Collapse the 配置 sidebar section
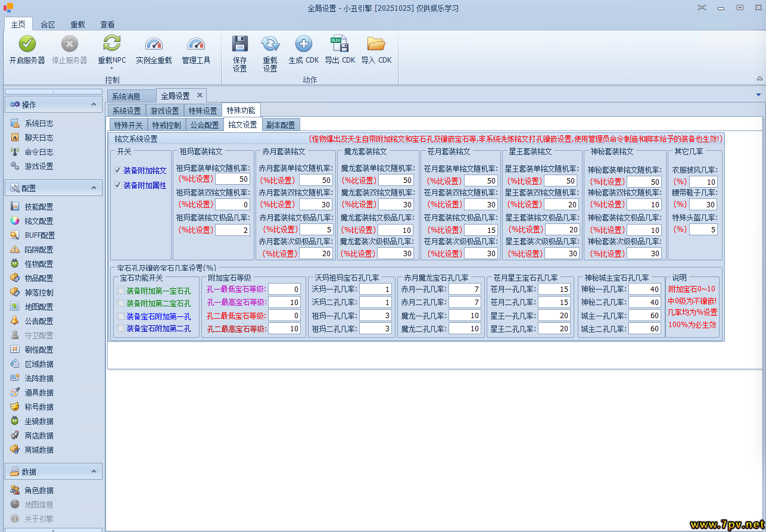This screenshot has width=766, height=532. (94, 188)
